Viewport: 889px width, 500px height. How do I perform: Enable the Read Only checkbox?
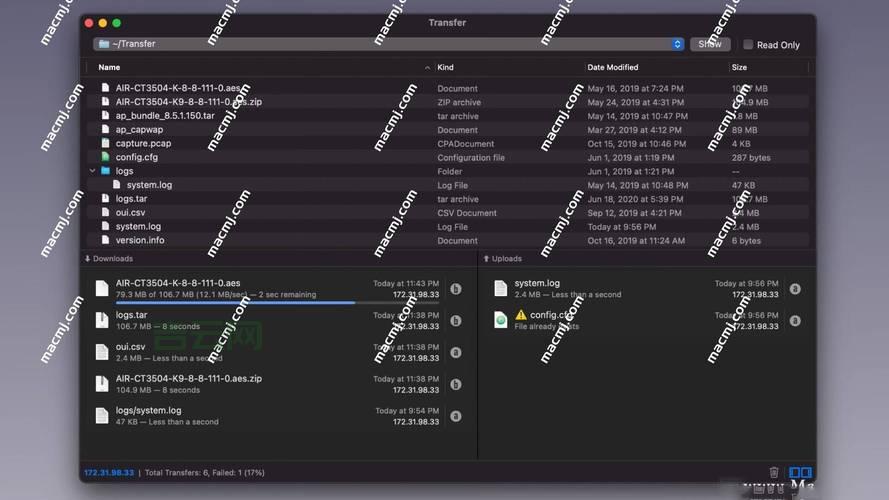point(749,44)
